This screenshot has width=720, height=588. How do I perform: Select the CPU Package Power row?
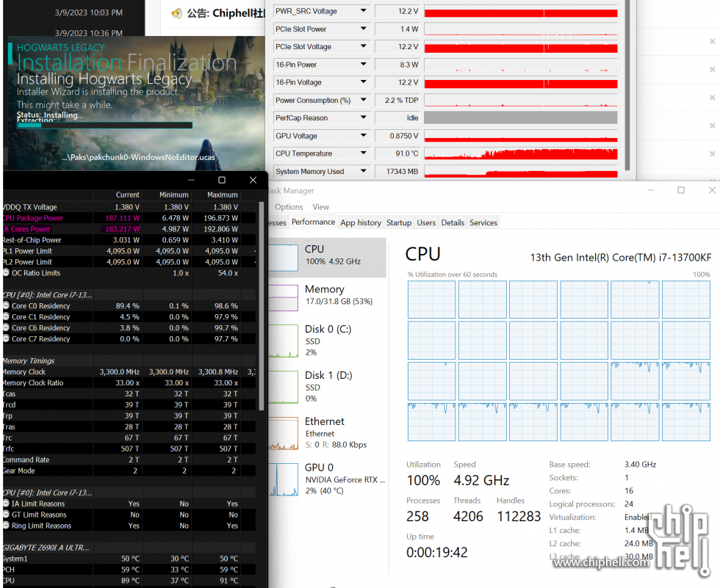[129, 218]
